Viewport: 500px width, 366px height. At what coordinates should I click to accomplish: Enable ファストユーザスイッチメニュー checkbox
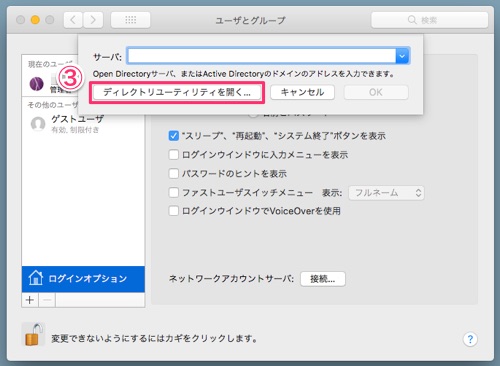(174, 192)
